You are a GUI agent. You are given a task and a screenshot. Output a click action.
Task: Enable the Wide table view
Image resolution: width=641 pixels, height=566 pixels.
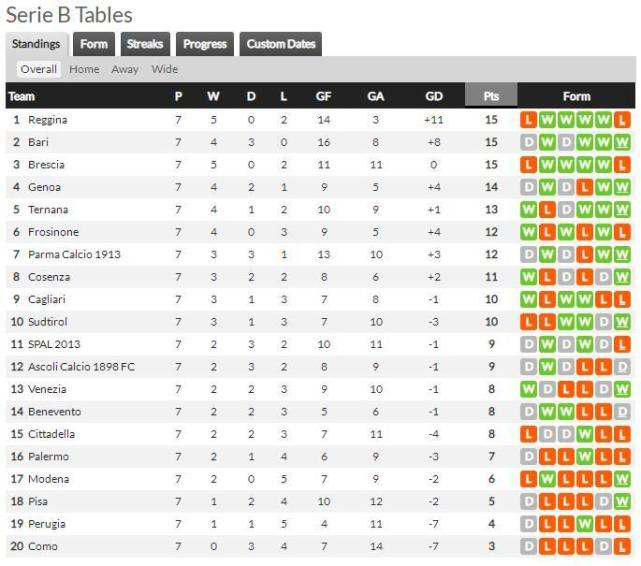(165, 69)
